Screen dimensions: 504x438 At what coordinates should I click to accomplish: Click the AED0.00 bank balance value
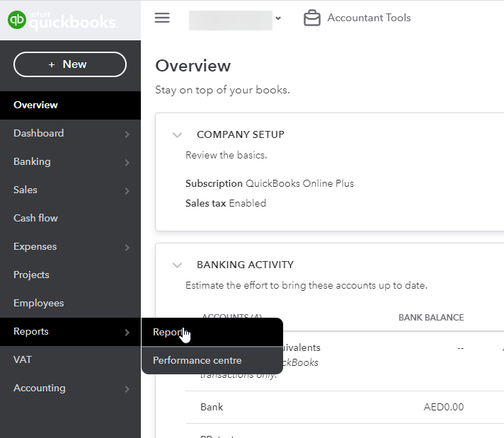point(444,407)
